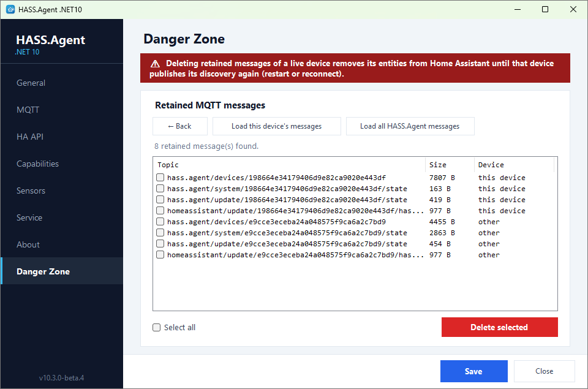Open the General settings page
The height and width of the screenshot is (389, 588).
point(62,83)
